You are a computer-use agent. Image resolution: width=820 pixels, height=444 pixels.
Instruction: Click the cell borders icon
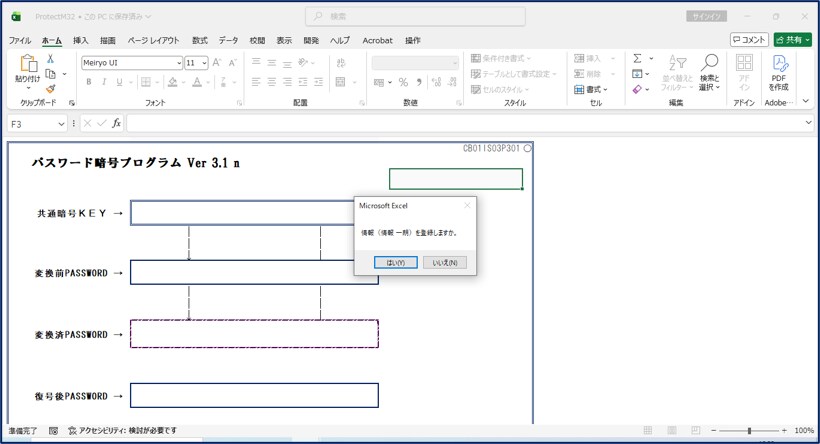click(x=146, y=82)
